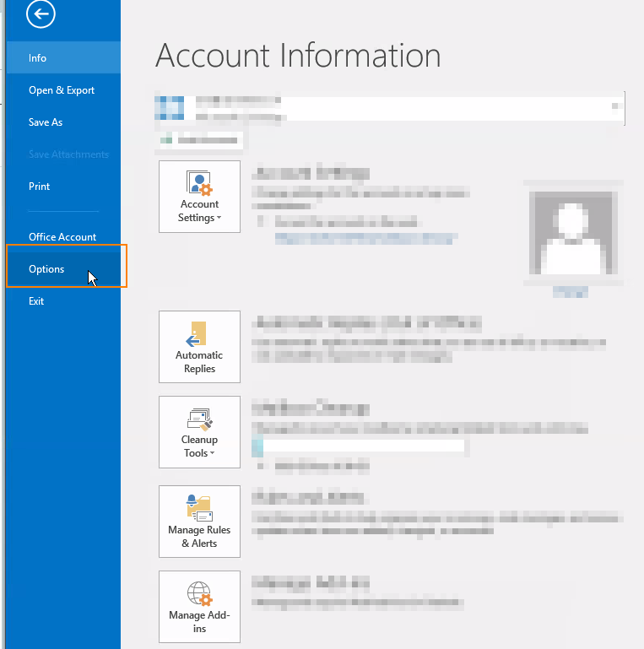Click the link below the profile photo
This screenshot has height=649, width=644.
coord(571,291)
